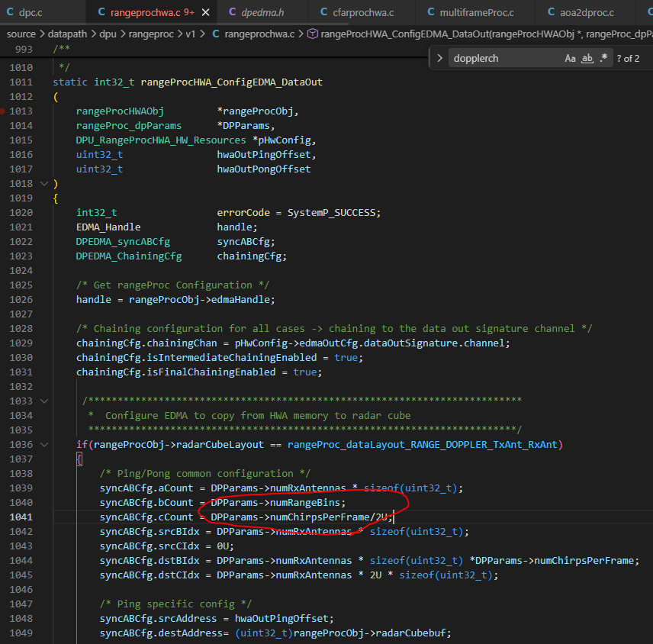Click the DPU_RangeProcHWA_HW_Resources type name
The width and height of the screenshot is (653, 644).
pyautogui.click(x=161, y=140)
